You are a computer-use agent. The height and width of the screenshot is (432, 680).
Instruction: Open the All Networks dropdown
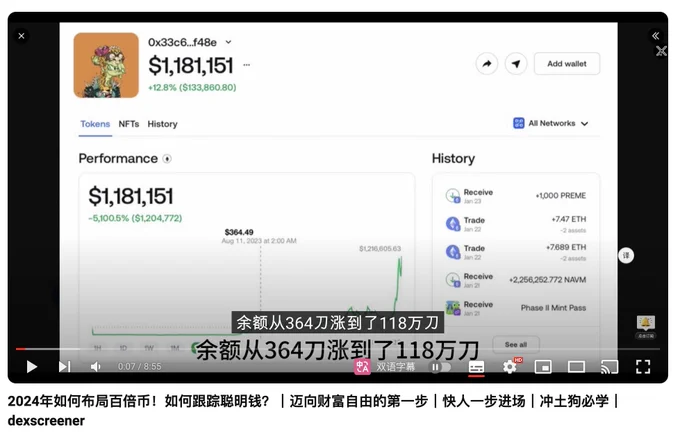tap(551, 123)
